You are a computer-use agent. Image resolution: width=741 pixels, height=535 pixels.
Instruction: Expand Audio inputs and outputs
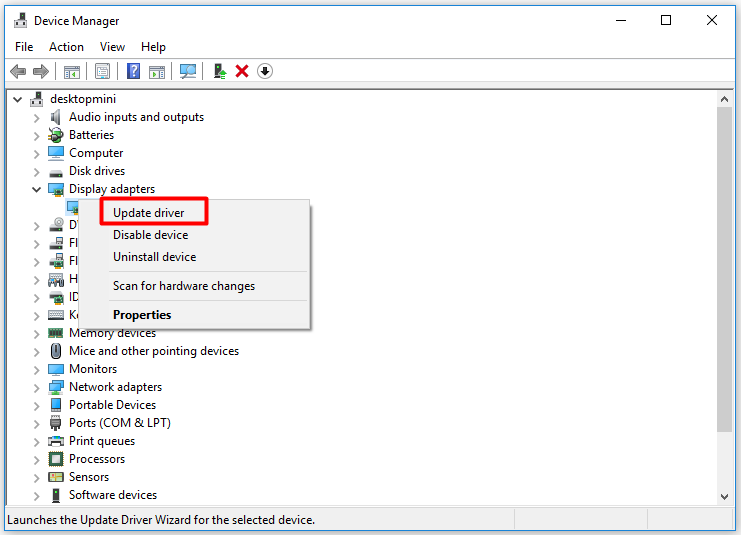pyautogui.click(x=36, y=118)
